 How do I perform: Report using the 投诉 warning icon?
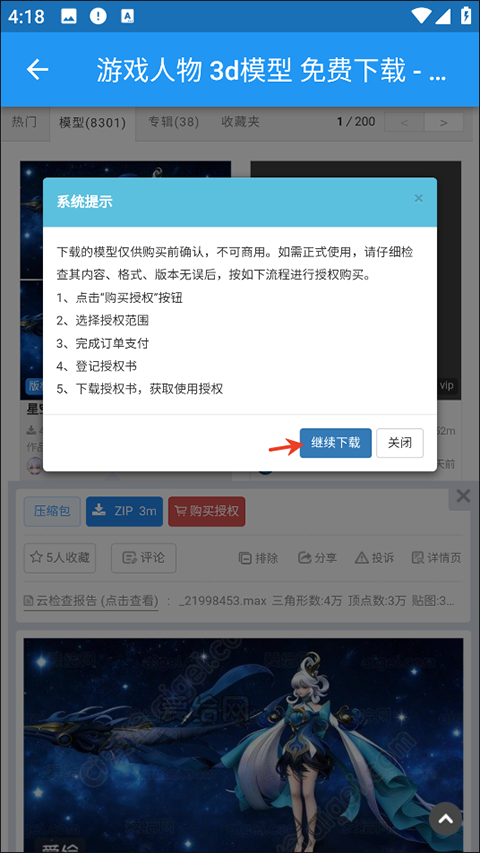374,558
